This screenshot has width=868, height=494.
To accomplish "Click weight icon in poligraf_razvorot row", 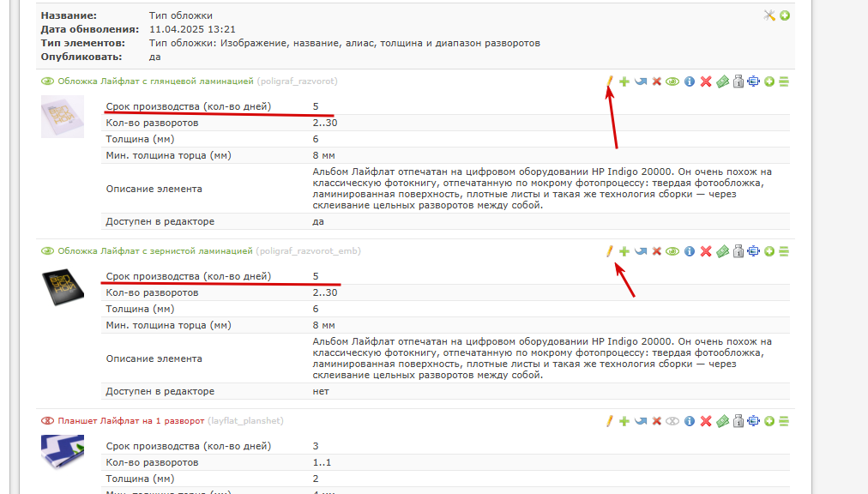I will coord(738,81).
